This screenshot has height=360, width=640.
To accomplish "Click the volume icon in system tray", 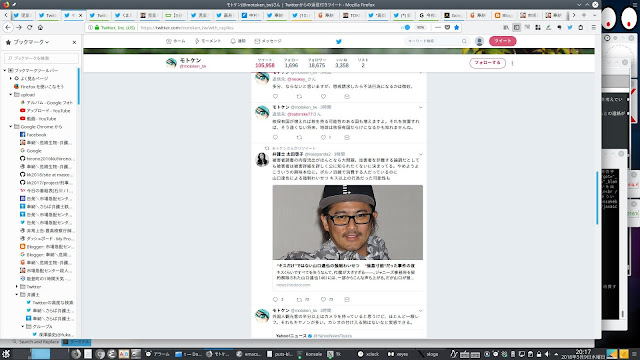I will click(x=547, y=354).
